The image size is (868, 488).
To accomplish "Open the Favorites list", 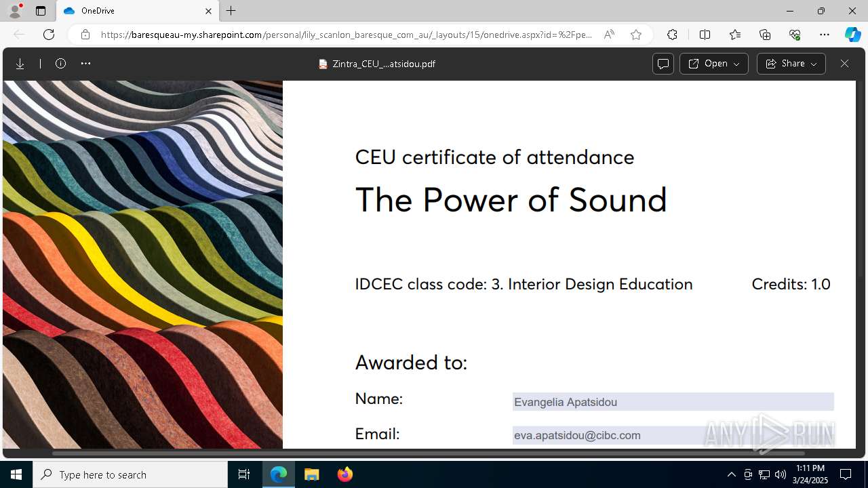I will 735,35.
